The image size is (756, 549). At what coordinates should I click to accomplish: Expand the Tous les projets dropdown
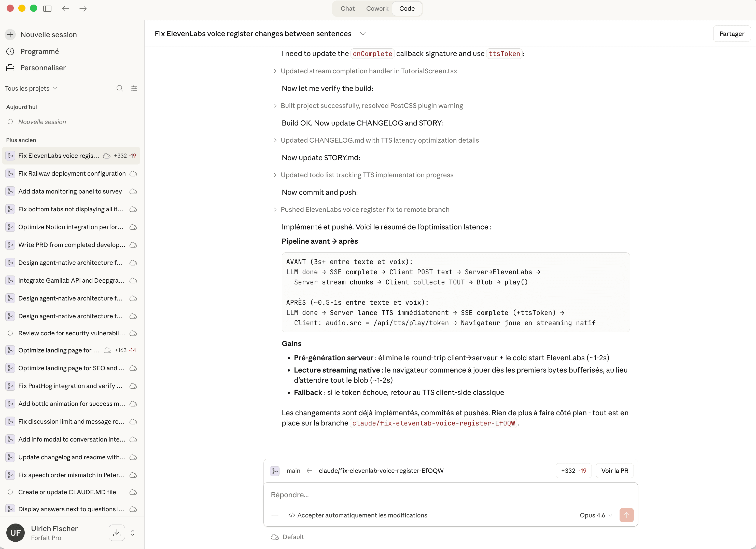click(31, 88)
